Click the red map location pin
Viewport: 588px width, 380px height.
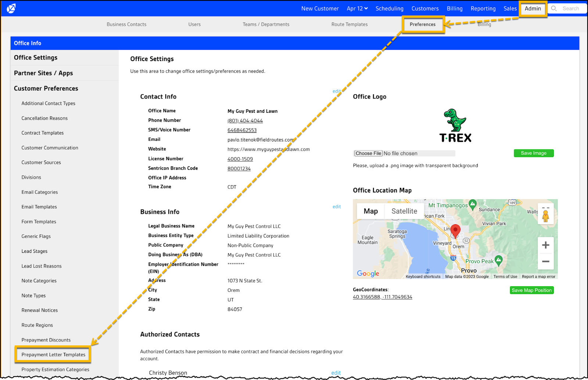point(455,230)
